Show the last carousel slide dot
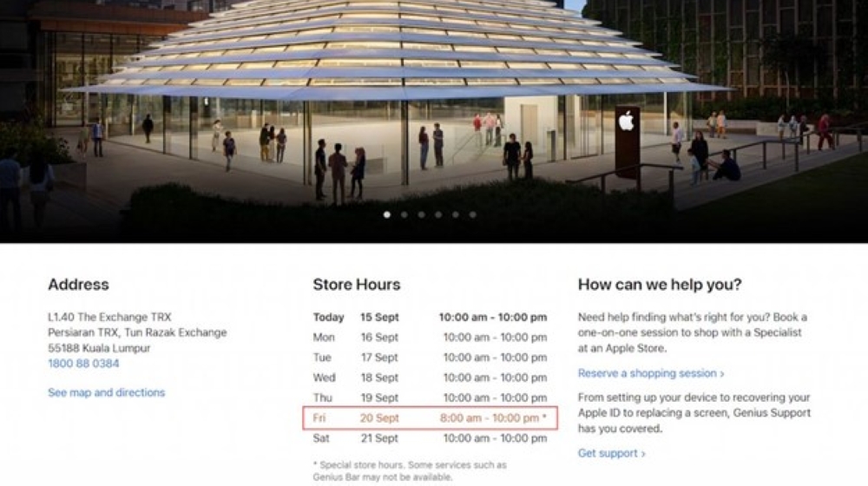The height and width of the screenshot is (486, 868). [472, 214]
